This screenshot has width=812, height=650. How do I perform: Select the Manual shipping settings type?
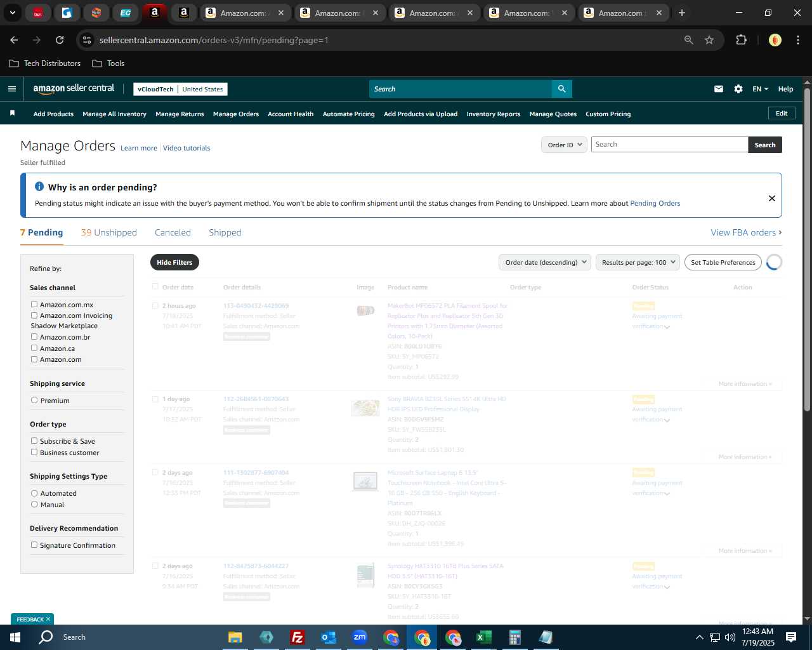pyautogui.click(x=34, y=505)
